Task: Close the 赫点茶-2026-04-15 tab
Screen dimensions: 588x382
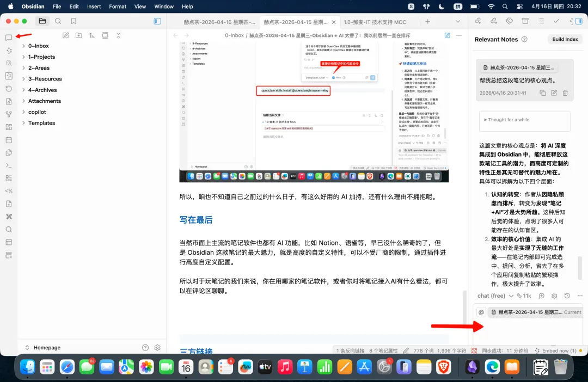Action: click(x=334, y=22)
